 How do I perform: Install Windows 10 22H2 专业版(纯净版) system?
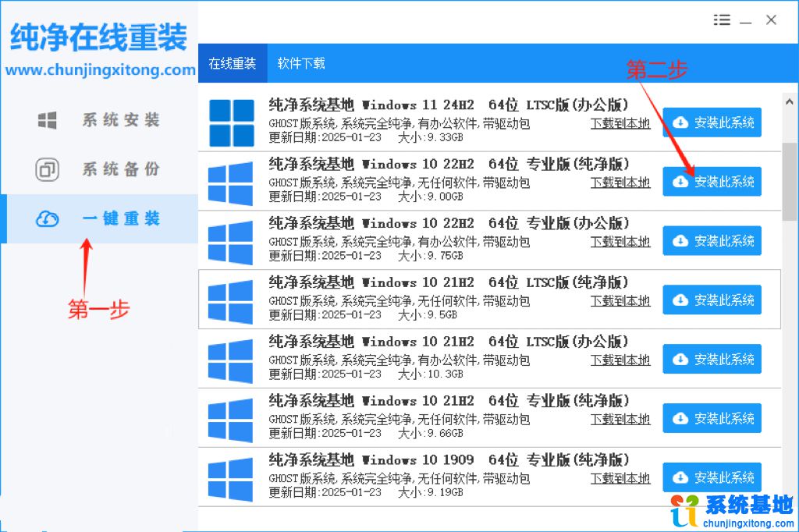712,182
